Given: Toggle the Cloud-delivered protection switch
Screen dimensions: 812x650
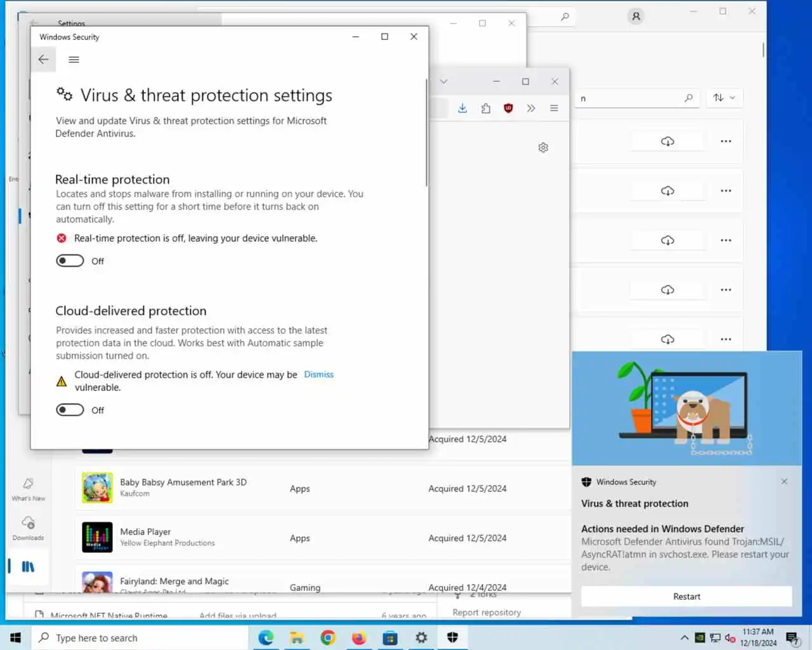Looking at the screenshot, I should coord(70,410).
